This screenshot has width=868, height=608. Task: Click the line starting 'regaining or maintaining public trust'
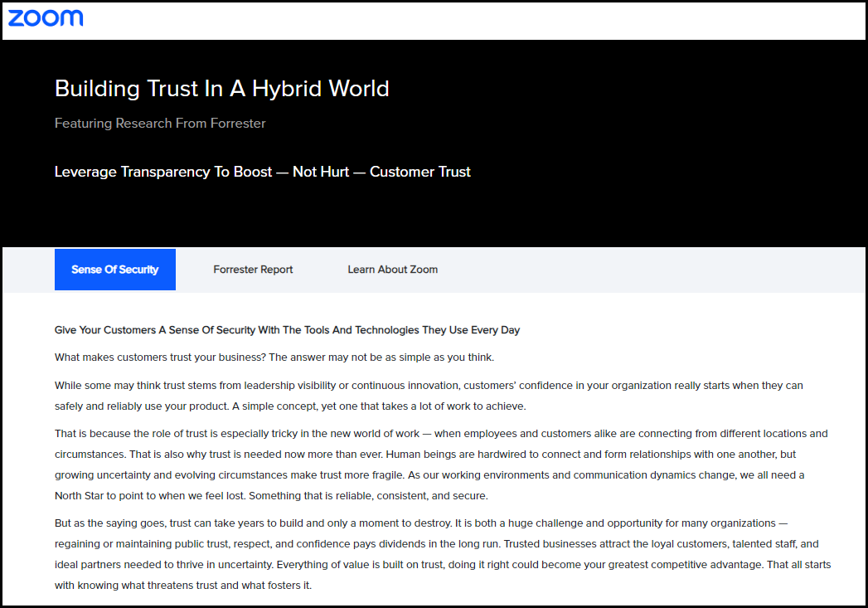(x=436, y=544)
